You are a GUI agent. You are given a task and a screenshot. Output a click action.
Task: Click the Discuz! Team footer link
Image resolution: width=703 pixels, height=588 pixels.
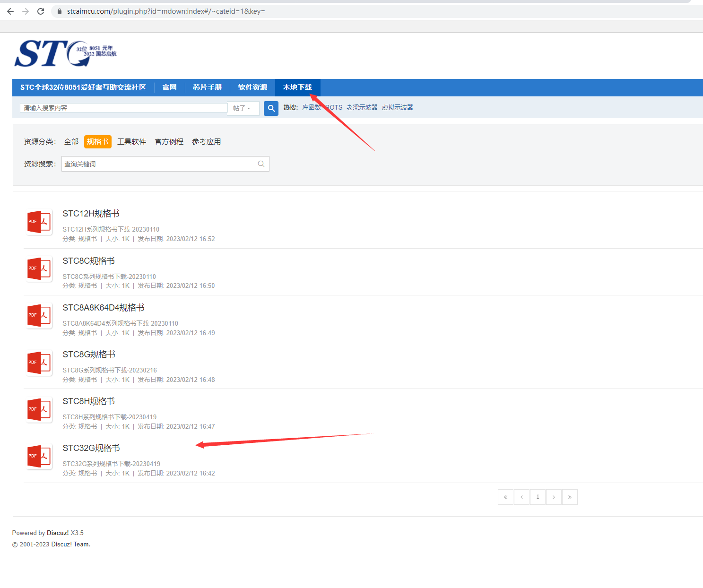tap(70, 544)
